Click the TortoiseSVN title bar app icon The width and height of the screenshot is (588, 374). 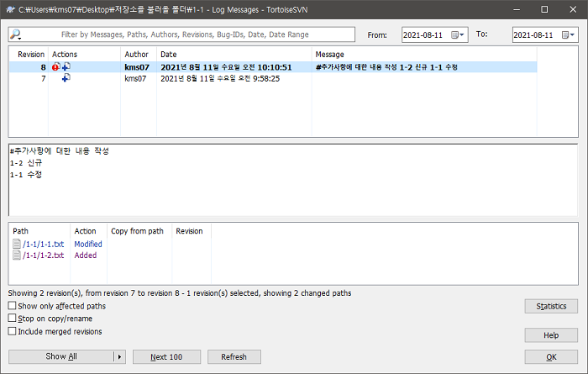coord(10,9)
